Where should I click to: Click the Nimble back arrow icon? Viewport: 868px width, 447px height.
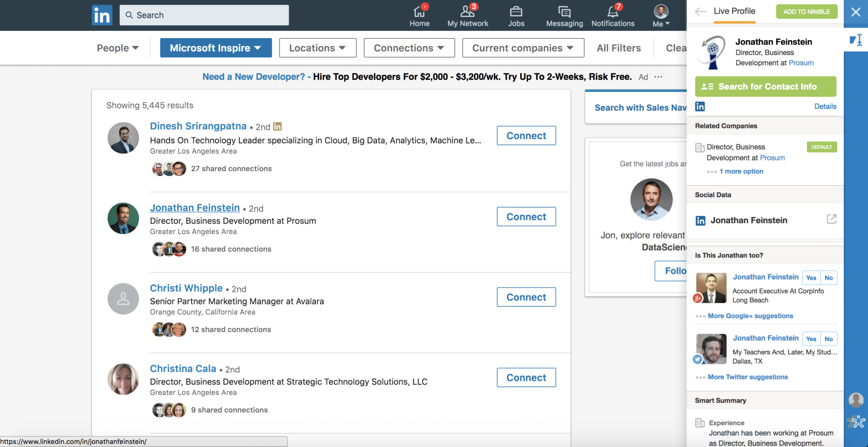[x=701, y=12]
